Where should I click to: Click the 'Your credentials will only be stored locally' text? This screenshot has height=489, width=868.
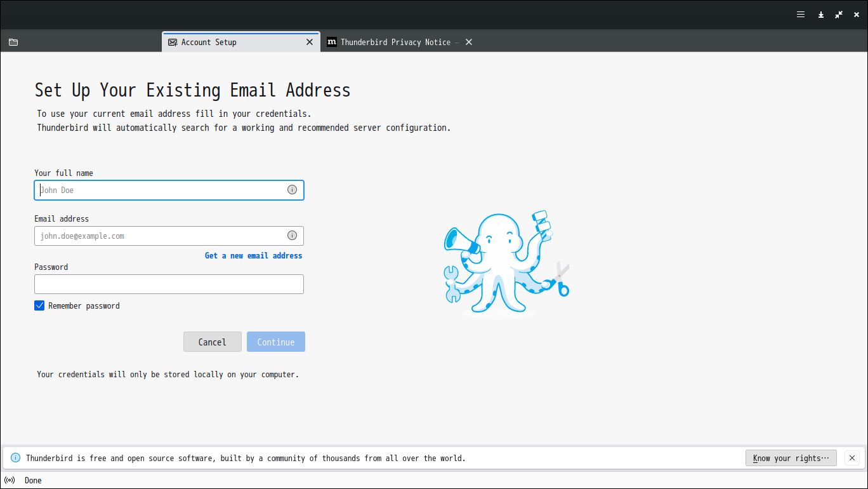[168, 374]
